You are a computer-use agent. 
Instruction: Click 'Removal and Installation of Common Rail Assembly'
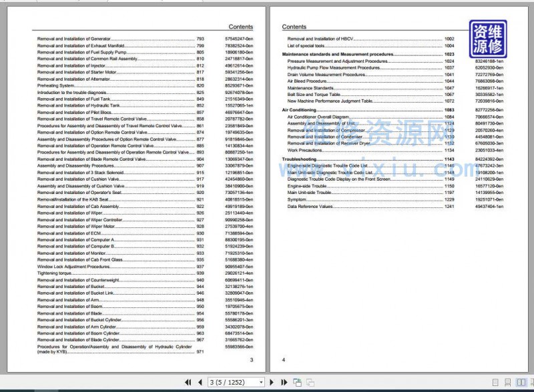click(x=87, y=59)
